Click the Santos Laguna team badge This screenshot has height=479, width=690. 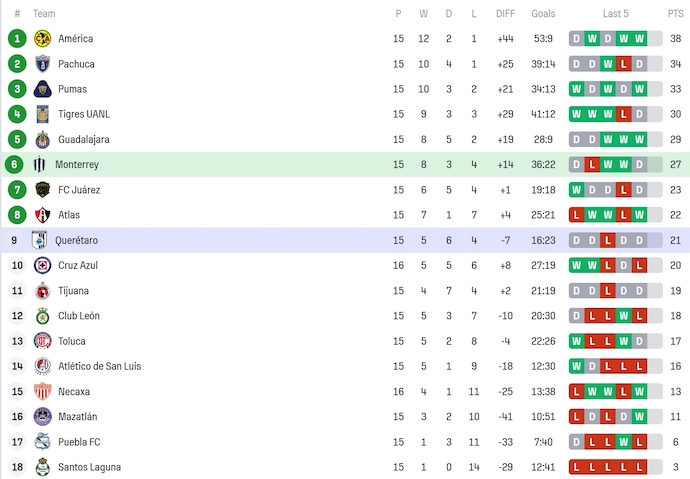coord(43,467)
